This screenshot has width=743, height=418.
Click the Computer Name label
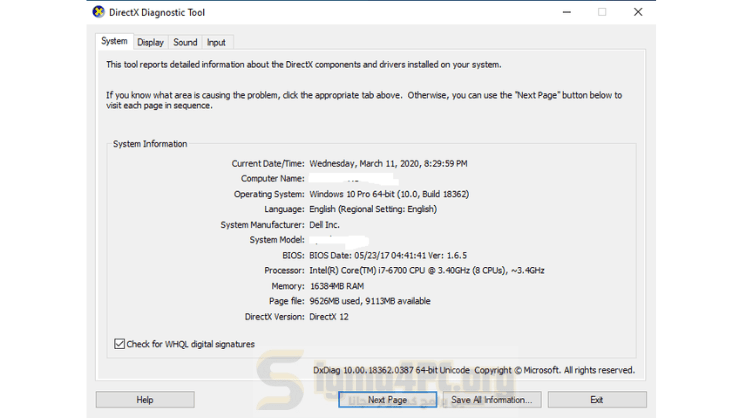point(272,179)
